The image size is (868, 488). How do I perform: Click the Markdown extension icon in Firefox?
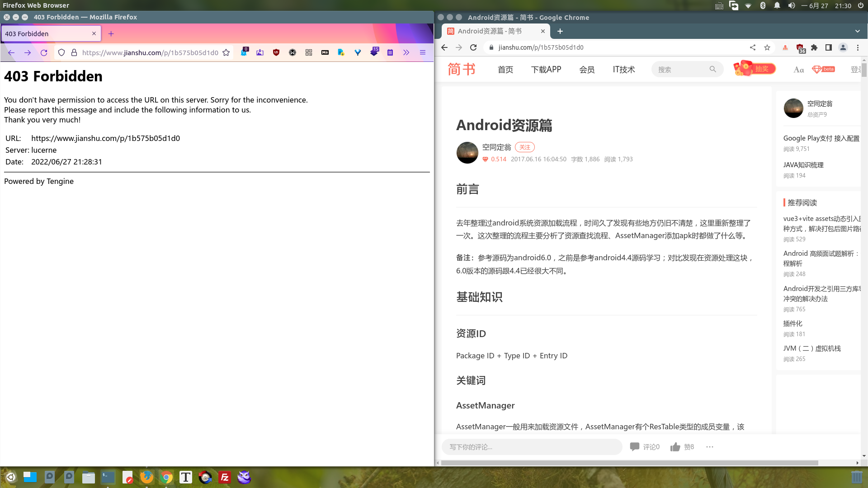(x=325, y=52)
